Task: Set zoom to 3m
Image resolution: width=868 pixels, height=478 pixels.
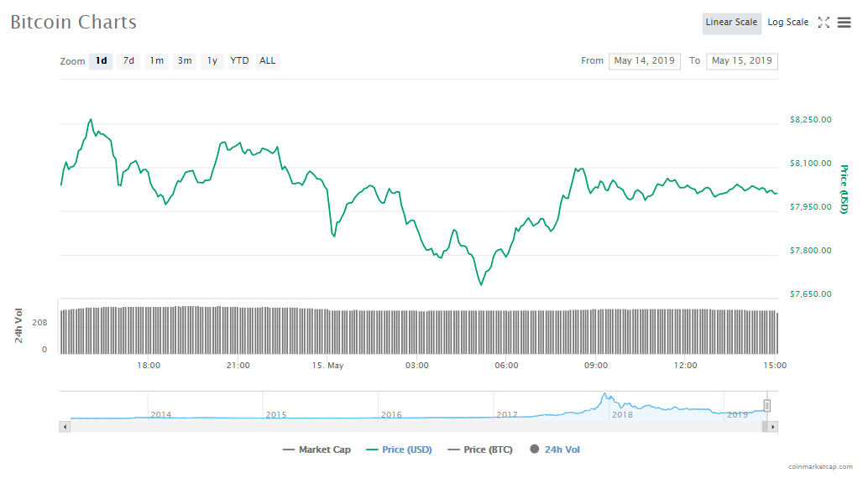Action: click(184, 61)
